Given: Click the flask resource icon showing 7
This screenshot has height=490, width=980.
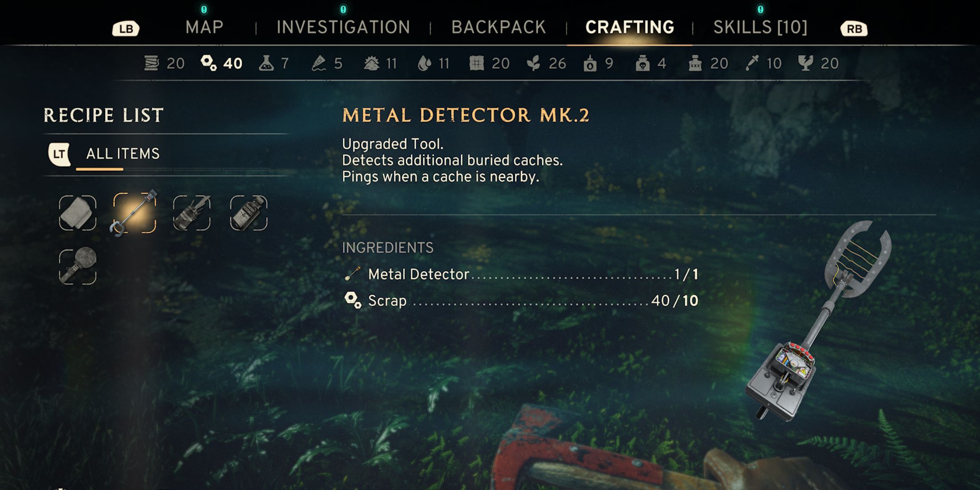Looking at the screenshot, I should 266,63.
